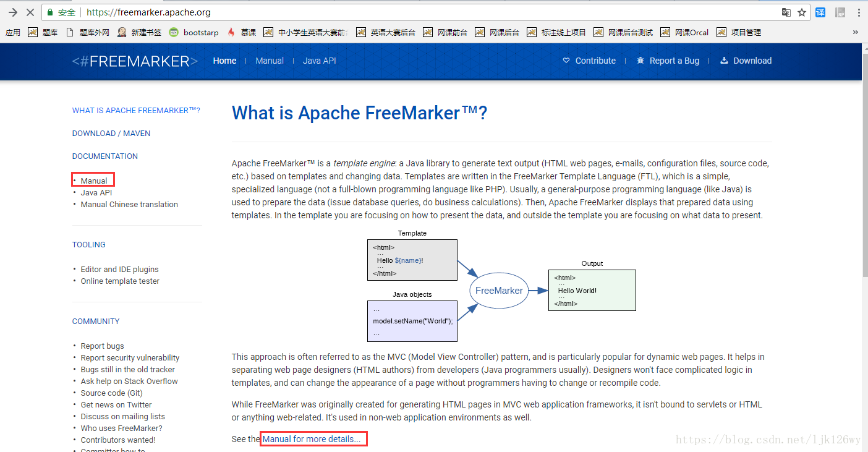Select Java API in the top navigation
This screenshot has height=452, width=868.
pos(320,61)
